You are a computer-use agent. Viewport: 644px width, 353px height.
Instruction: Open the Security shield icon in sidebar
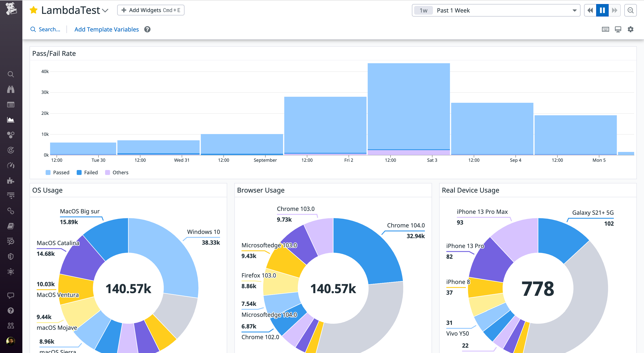(11, 256)
